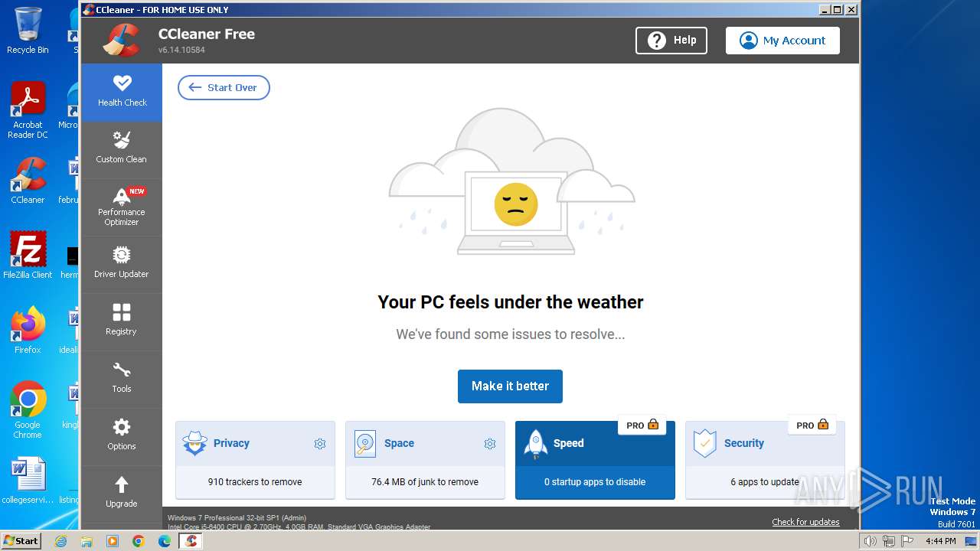This screenshot has height=551, width=980.
Task: Open collegeservi... Word document on desktop
Action: [28, 481]
